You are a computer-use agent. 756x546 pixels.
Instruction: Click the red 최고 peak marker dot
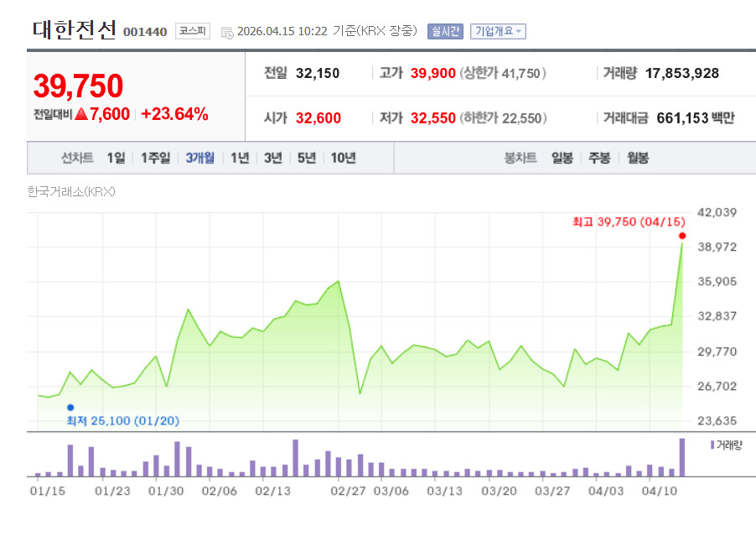682,236
